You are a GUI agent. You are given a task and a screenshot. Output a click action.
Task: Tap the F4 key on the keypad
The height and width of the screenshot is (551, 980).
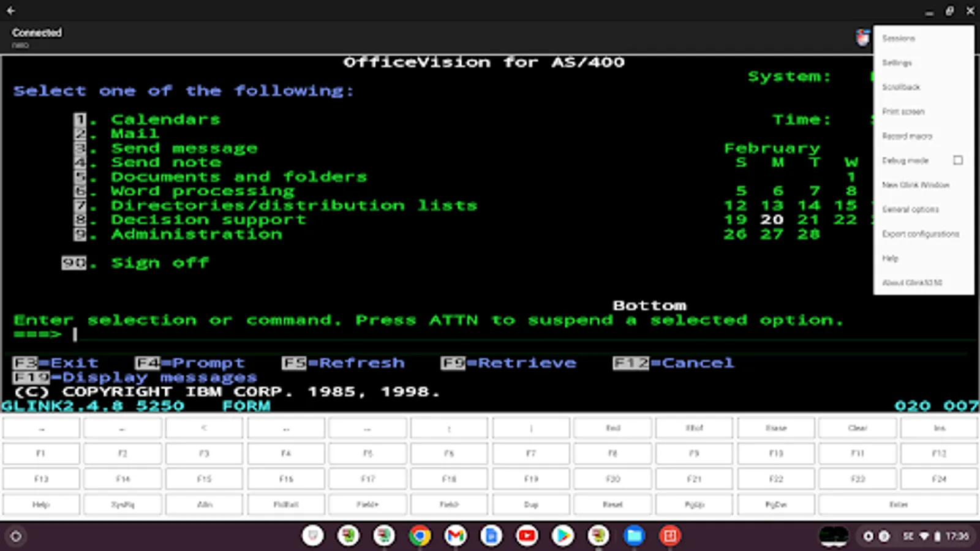coord(286,454)
